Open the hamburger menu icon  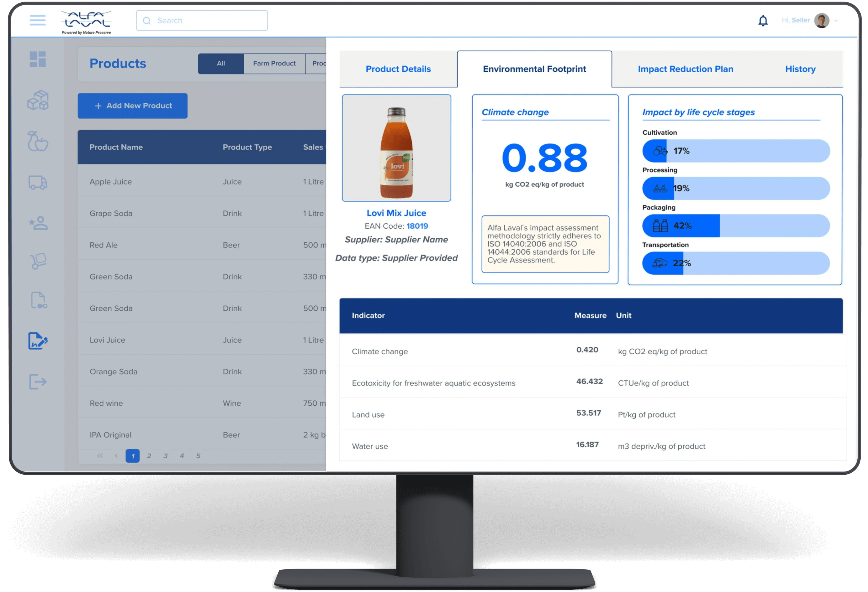click(x=37, y=21)
